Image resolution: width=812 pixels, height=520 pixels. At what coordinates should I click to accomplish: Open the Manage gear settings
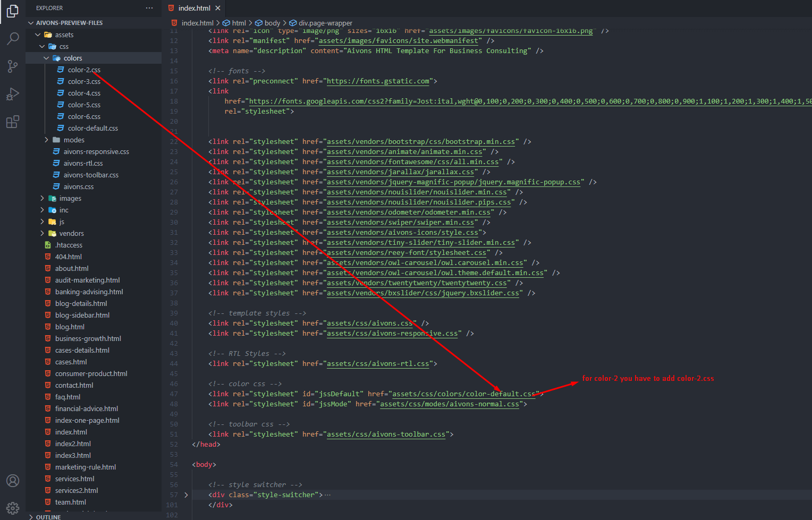(13, 508)
